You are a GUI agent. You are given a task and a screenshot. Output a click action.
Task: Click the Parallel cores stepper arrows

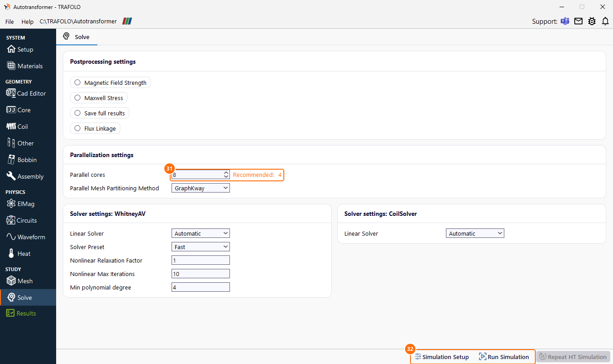point(226,175)
